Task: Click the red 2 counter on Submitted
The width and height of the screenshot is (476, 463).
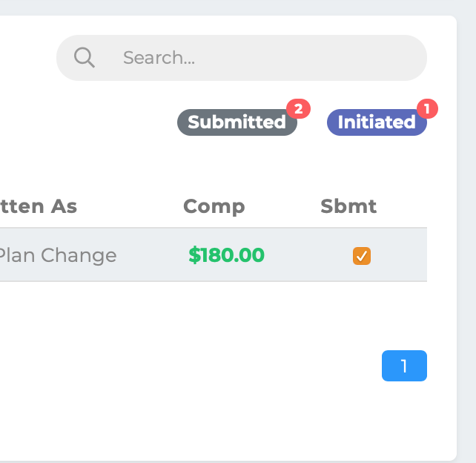Action: pos(298,109)
